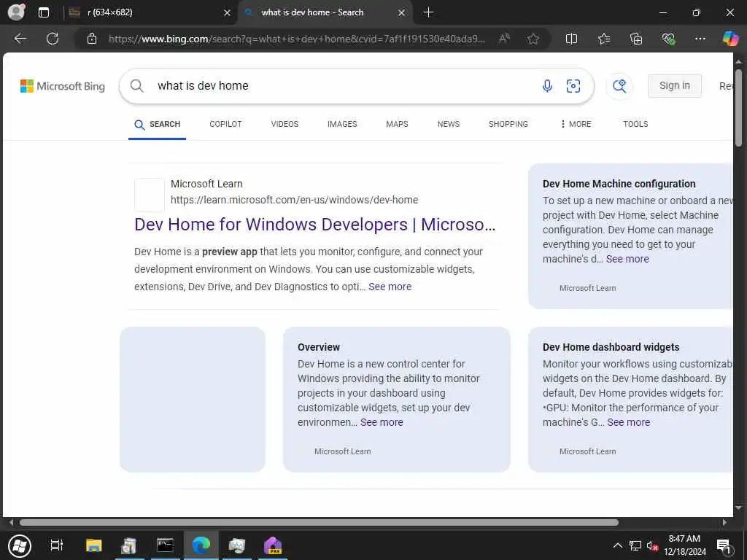747x560 pixels.
Task: Go back with the browser back arrow
Action: click(x=20, y=39)
